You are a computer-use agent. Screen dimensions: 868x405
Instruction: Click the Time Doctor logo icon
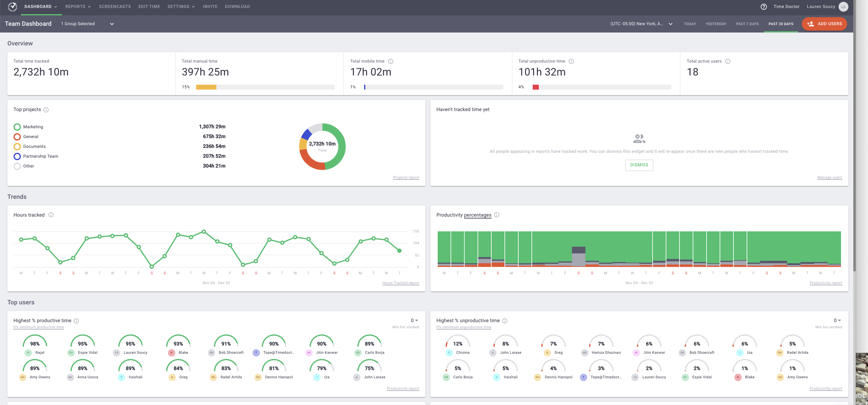[x=13, y=7]
